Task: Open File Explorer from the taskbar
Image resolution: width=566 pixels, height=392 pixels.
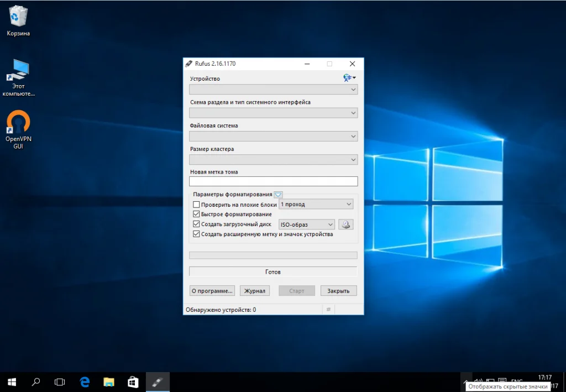Action: point(109,381)
